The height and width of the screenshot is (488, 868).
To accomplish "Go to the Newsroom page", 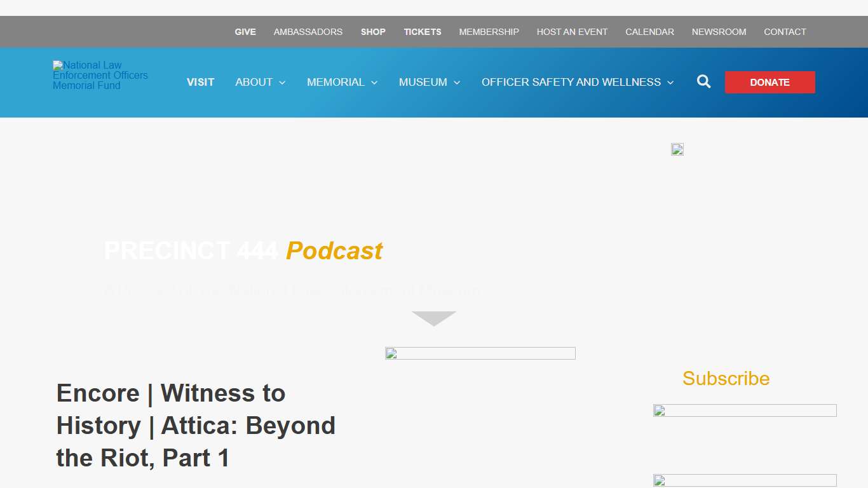I will (719, 32).
